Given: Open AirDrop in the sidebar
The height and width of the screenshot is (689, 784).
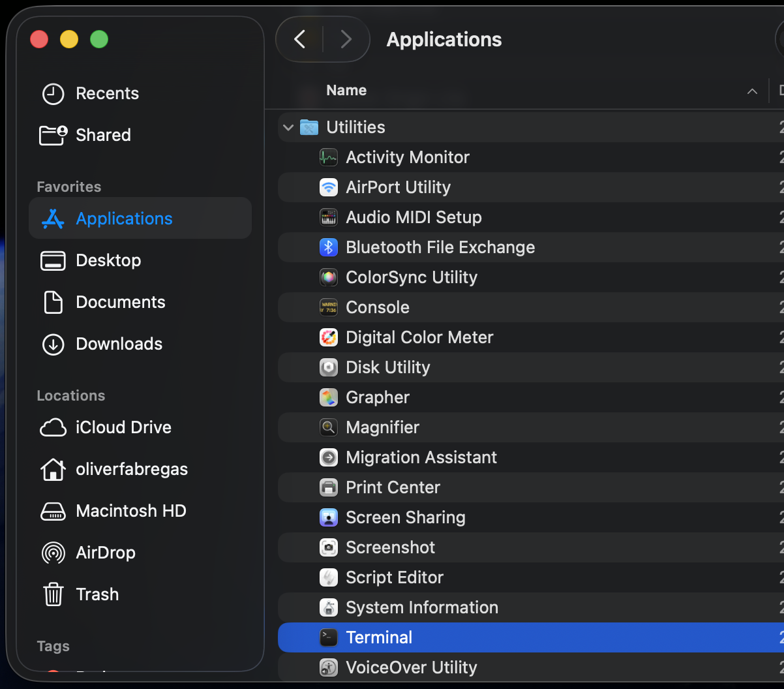Looking at the screenshot, I should 106,553.
